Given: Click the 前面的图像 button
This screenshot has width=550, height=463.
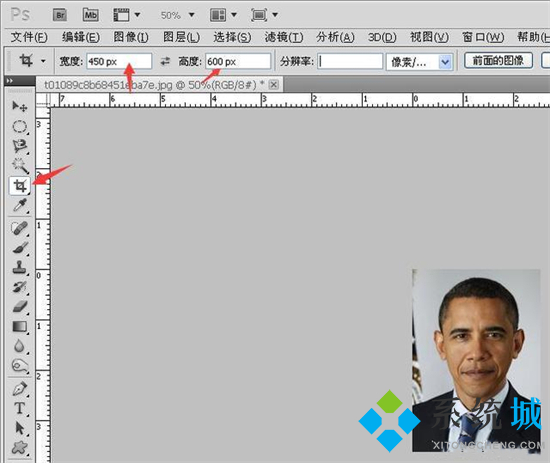Looking at the screenshot, I should (498, 61).
